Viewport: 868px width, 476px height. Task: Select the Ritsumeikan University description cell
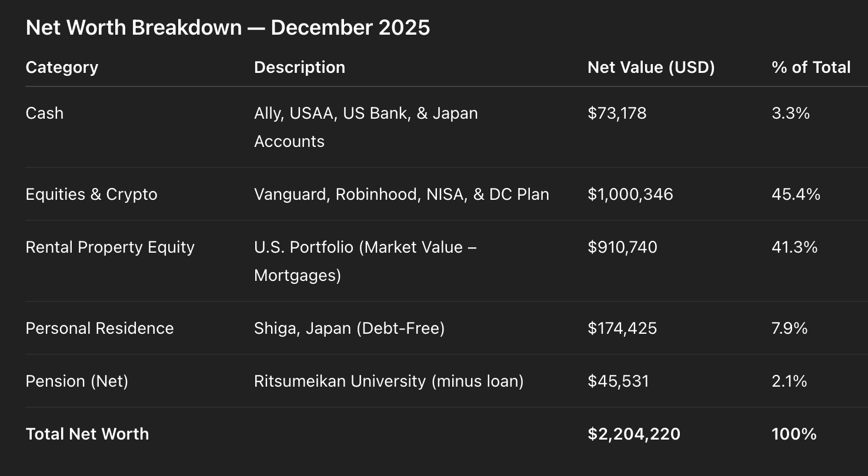pos(389,381)
